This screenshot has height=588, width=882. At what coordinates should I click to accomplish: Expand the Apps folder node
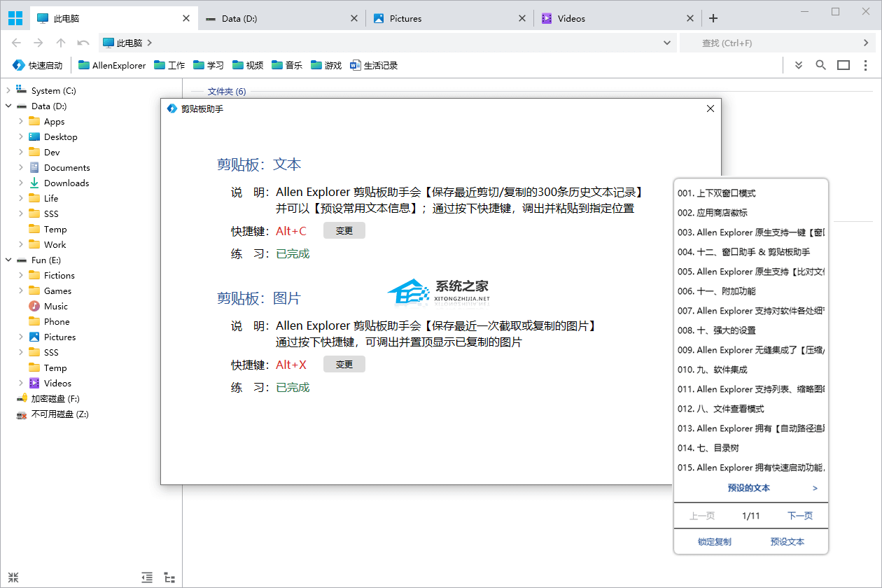click(21, 121)
